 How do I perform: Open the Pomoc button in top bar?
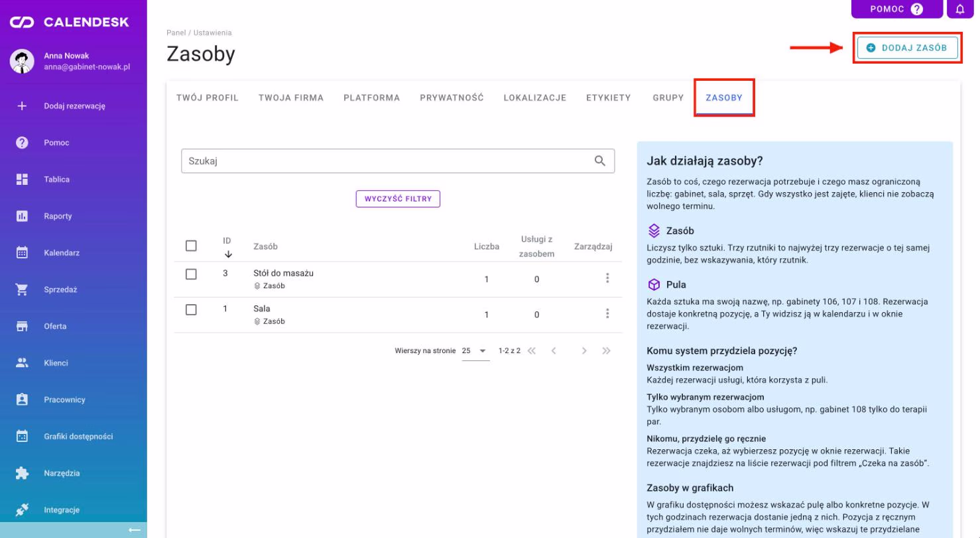tap(897, 9)
